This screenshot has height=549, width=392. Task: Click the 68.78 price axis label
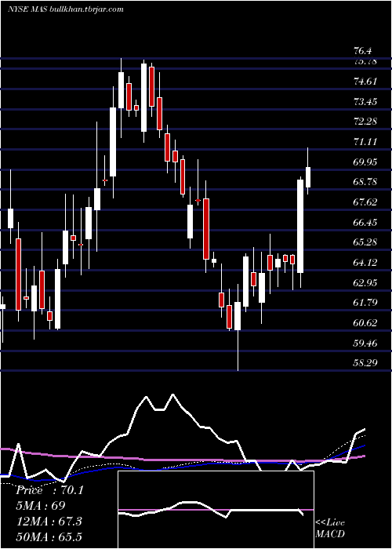coord(366,182)
